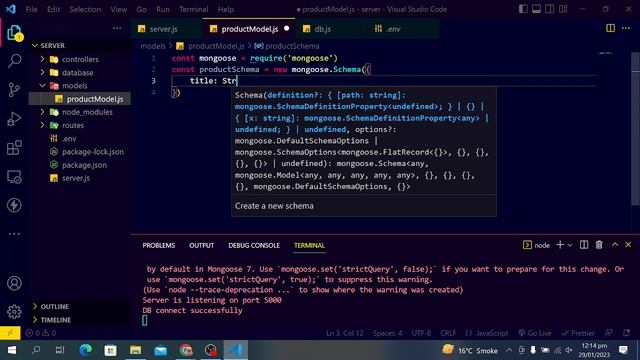Split the terminal panel
This screenshot has width=640, height=360.
(584, 244)
